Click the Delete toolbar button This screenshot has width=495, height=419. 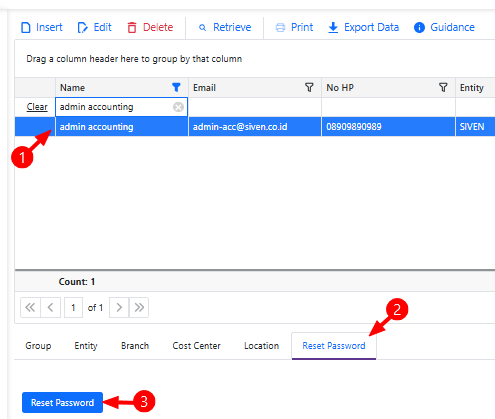tap(150, 27)
